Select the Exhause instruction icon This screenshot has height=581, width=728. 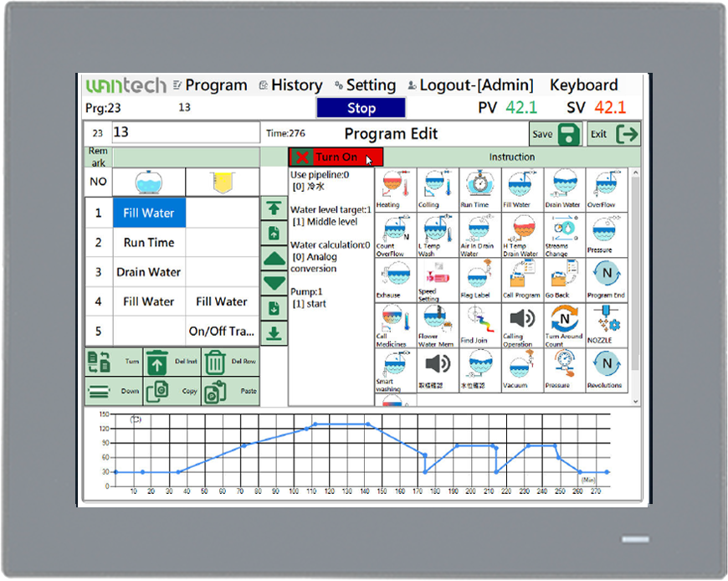[x=395, y=280]
